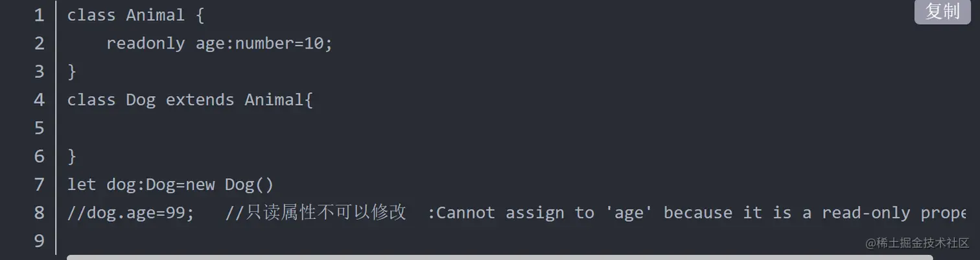Click the 'Cannot assign to' error text
This screenshot has width=980, height=260.
tap(517, 213)
